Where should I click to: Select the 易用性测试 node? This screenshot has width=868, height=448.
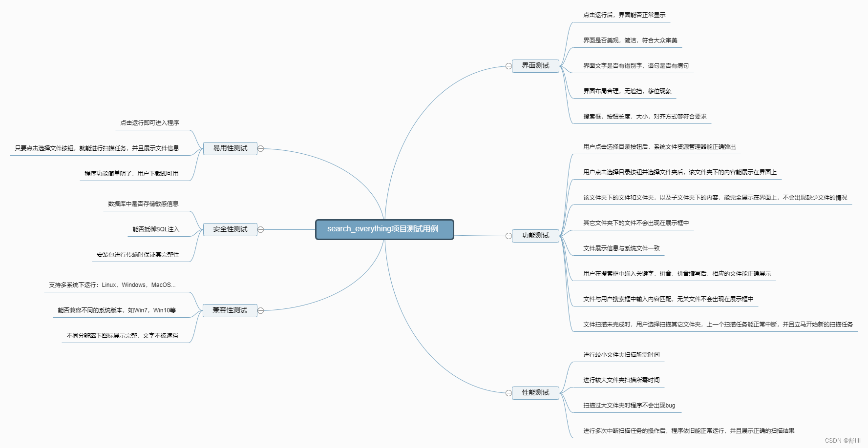[230, 148]
